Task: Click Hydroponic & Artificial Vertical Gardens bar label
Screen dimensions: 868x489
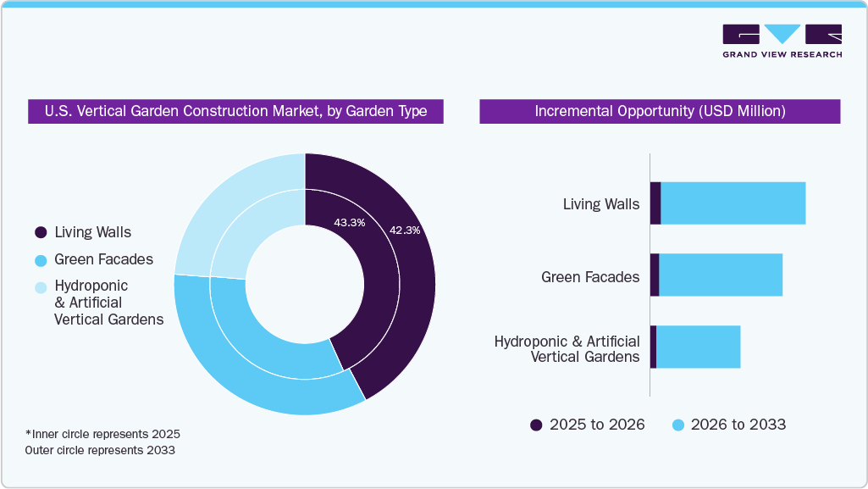Action: pyautogui.click(x=567, y=349)
